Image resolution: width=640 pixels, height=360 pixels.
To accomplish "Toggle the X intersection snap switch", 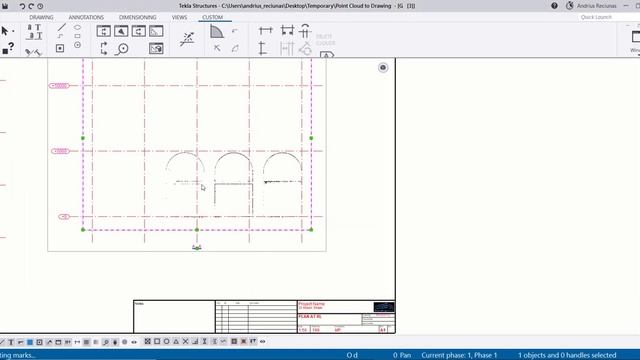I will coord(185,341).
